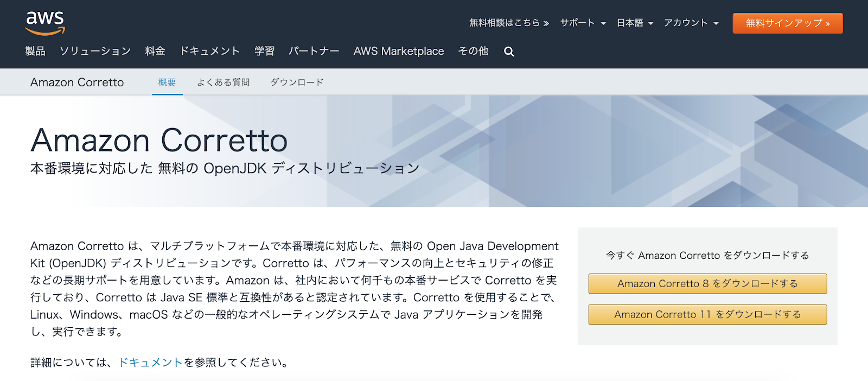
Task: Follow the blue ドキュメント link in paragraph
Action: click(150, 363)
